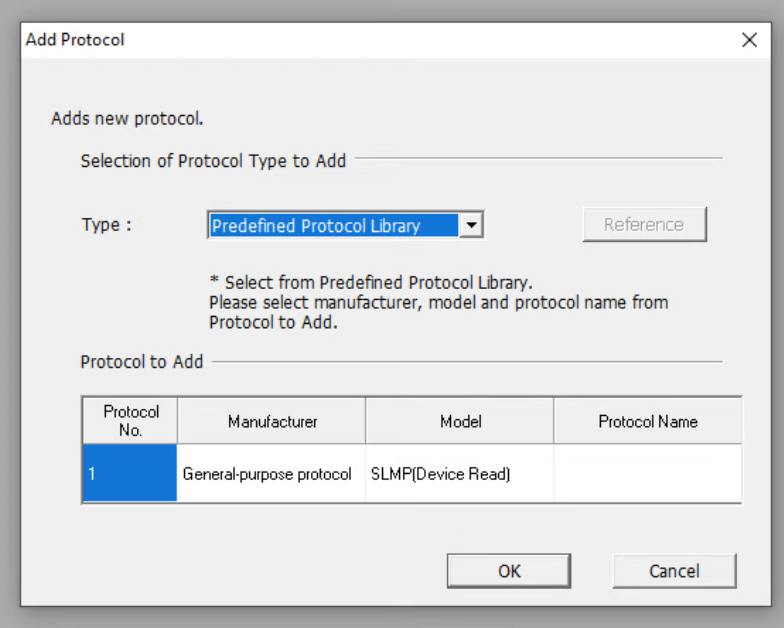Click the Type label
Image resolution: width=784 pixels, height=628 pixels.
coord(106,224)
